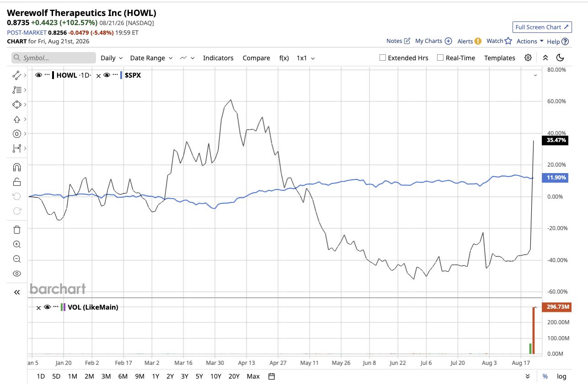Open the My Charts link

pos(433,41)
